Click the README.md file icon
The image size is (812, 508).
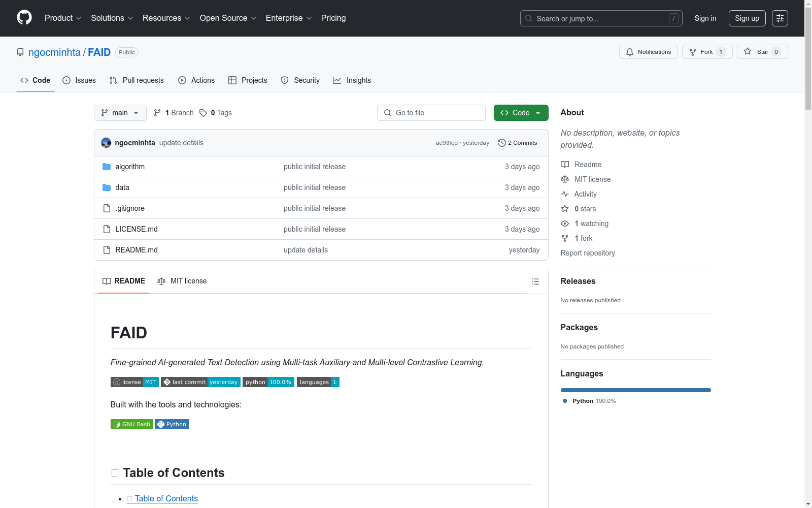(x=107, y=250)
